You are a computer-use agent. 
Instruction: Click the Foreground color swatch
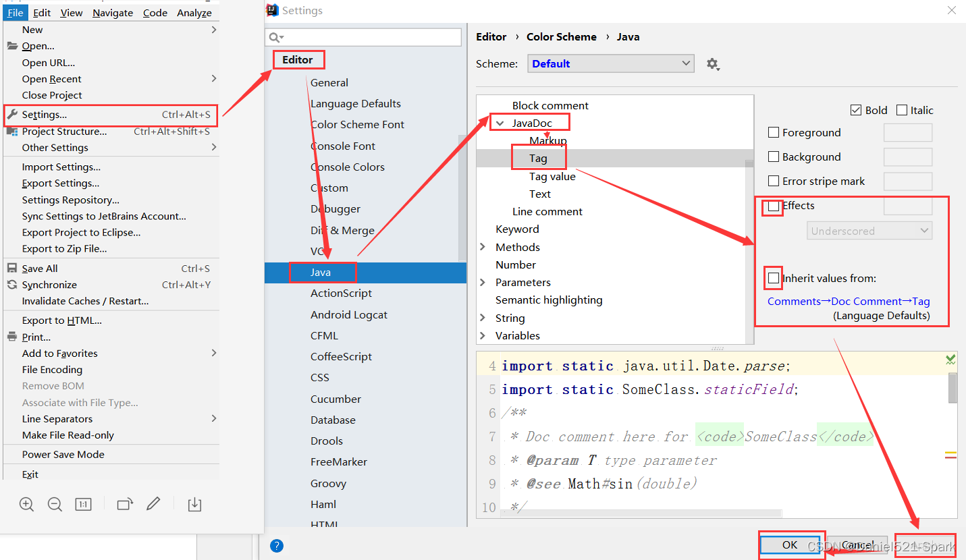(908, 133)
